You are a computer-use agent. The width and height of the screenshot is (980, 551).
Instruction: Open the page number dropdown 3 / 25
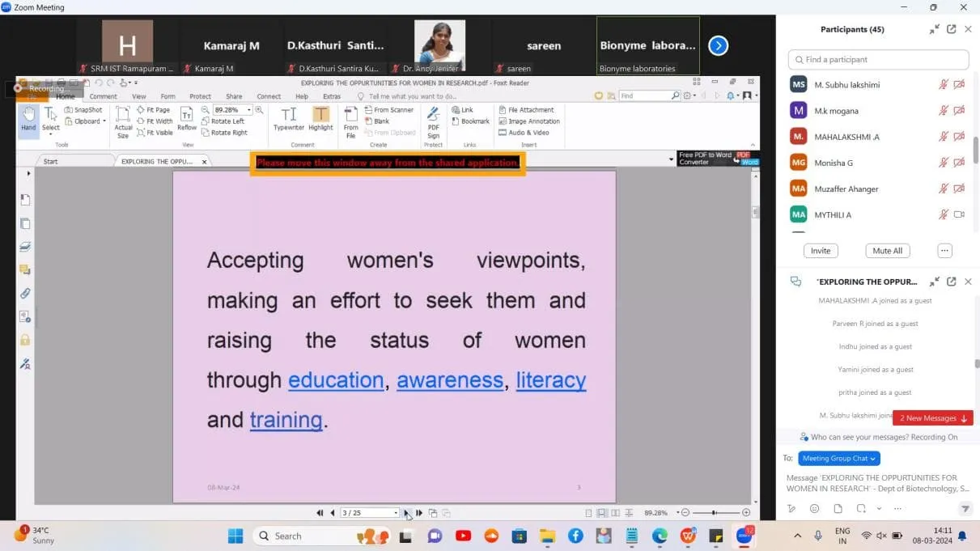point(396,513)
